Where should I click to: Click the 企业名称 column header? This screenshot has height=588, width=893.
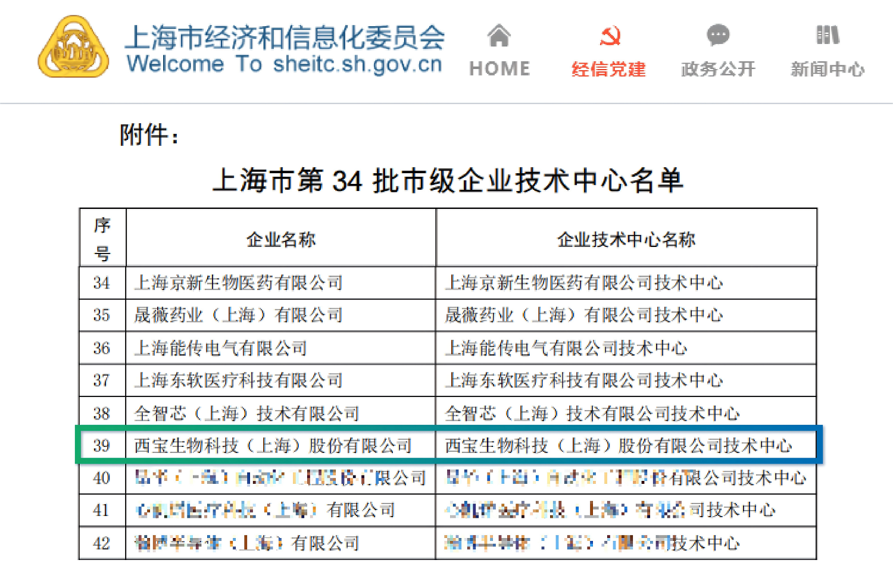(x=281, y=239)
